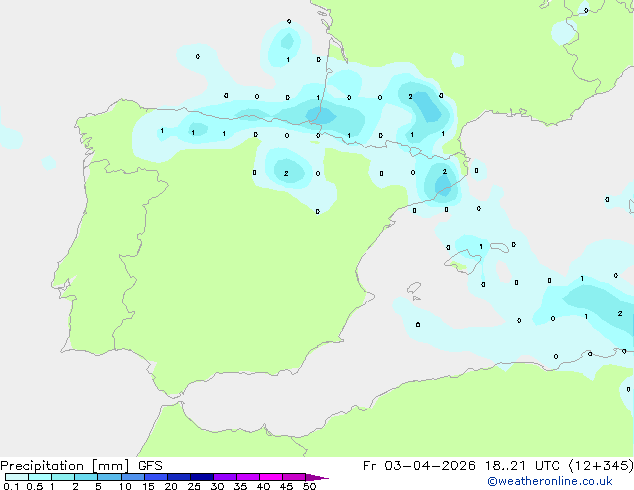Click the over-50 arrow tip of the legend
The image size is (634, 490).
(318, 477)
